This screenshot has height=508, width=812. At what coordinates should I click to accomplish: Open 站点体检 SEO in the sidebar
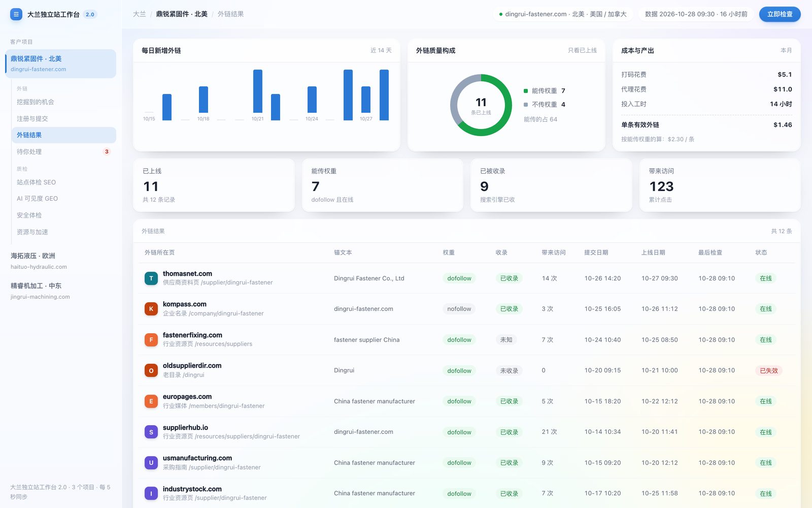(63, 182)
